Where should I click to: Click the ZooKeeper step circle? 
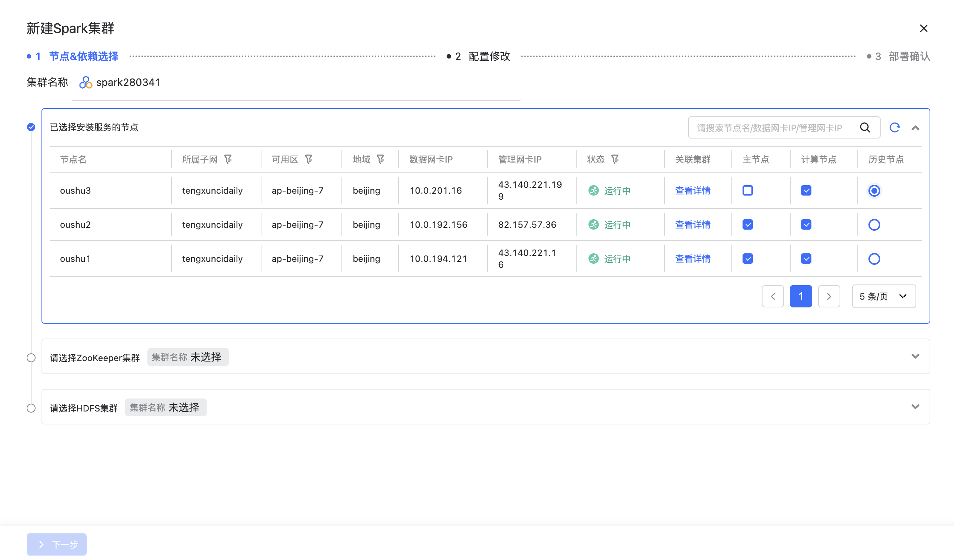31,358
